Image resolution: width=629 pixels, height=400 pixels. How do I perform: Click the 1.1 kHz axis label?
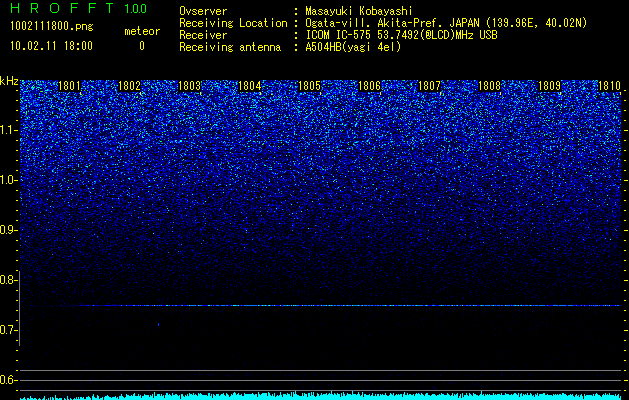click(9, 130)
